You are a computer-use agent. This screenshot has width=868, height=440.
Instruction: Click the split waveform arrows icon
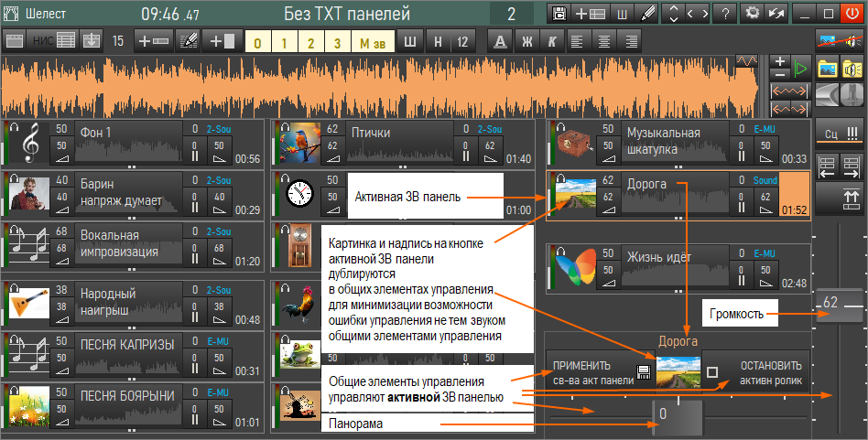pyautogui.click(x=789, y=110)
